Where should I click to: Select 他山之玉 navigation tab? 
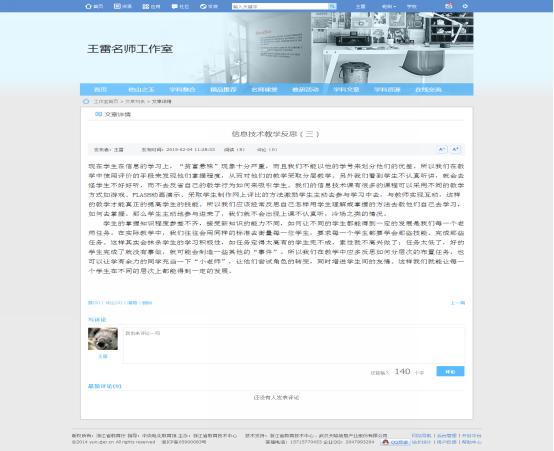pos(141,89)
